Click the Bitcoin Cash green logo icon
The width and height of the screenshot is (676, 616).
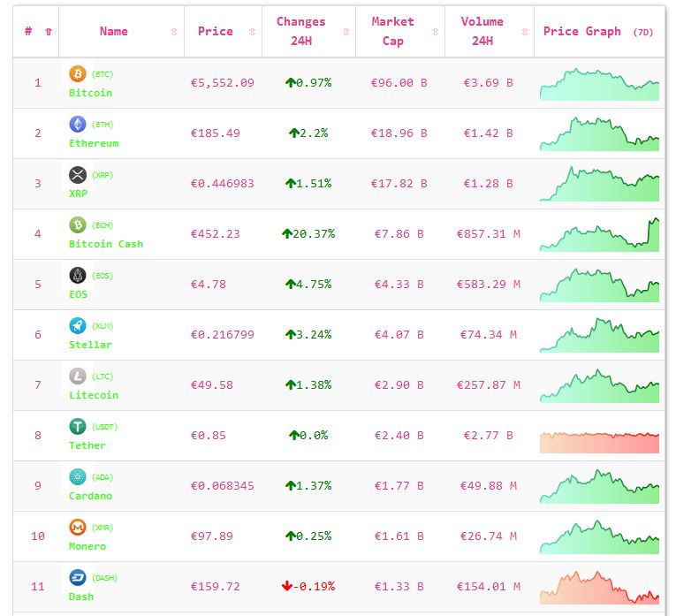77,225
